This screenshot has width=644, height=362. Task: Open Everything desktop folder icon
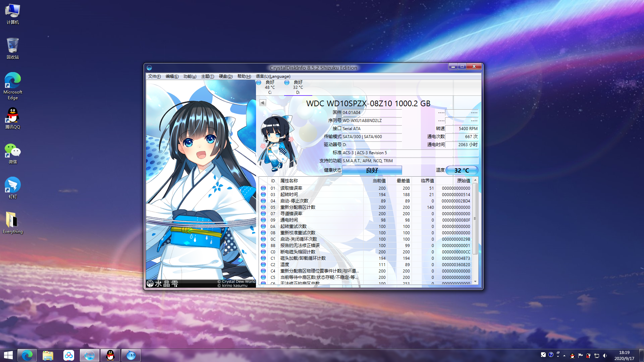[13, 223]
